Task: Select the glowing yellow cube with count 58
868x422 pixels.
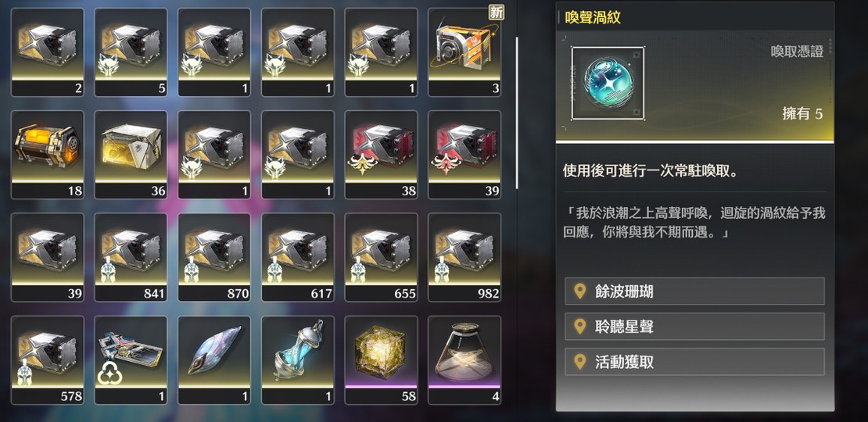Action: [x=381, y=360]
